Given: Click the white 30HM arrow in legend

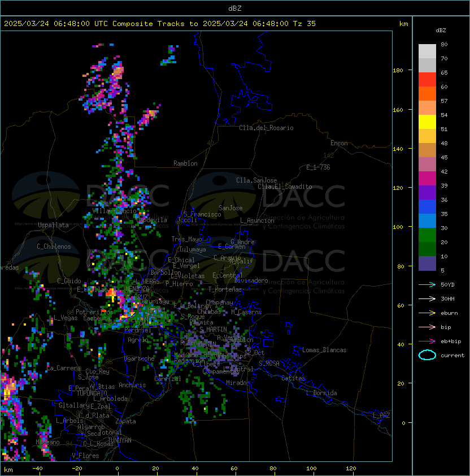Looking at the screenshot, I should (427, 298).
